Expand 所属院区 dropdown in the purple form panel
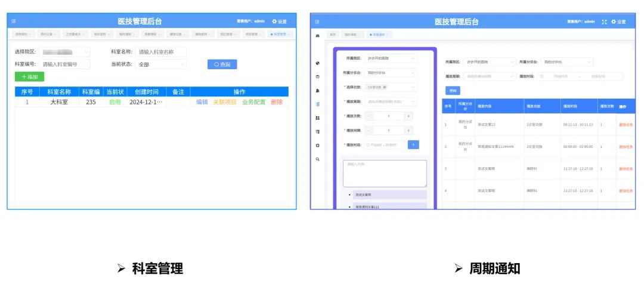The height and width of the screenshot is (290, 644). 391,58
